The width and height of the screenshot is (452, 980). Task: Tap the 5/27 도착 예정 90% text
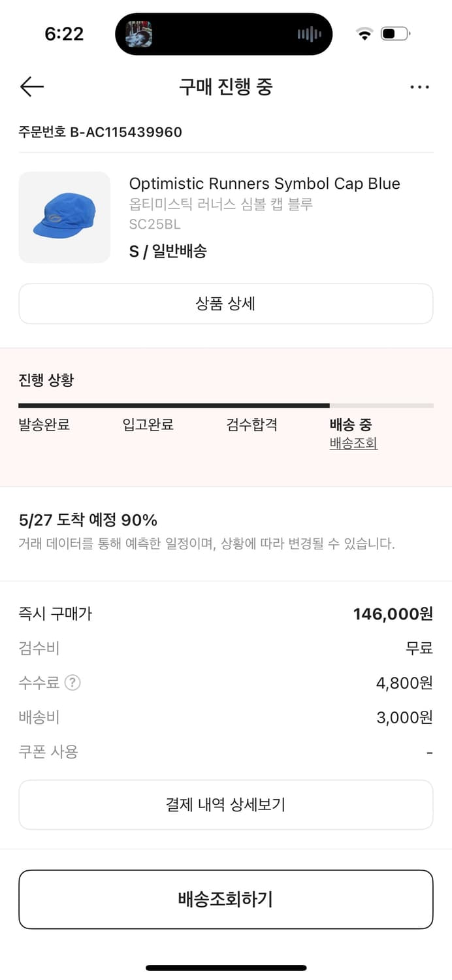(88, 520)
